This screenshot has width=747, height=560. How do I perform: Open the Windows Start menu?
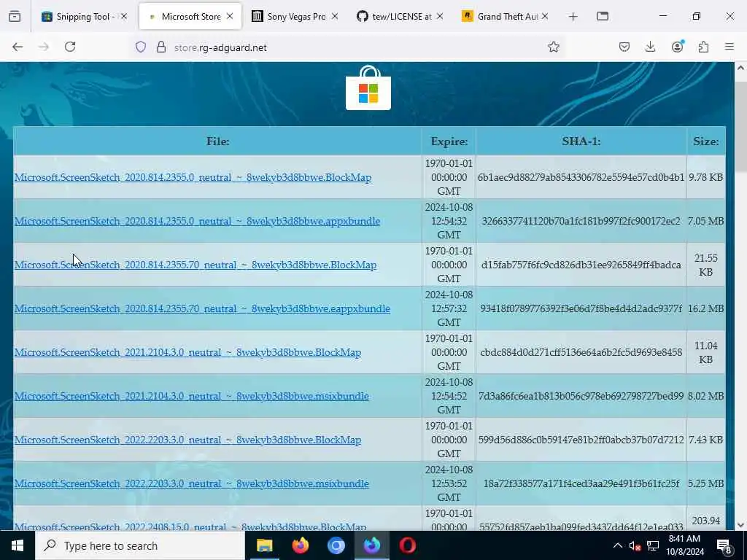coord(18,545)
